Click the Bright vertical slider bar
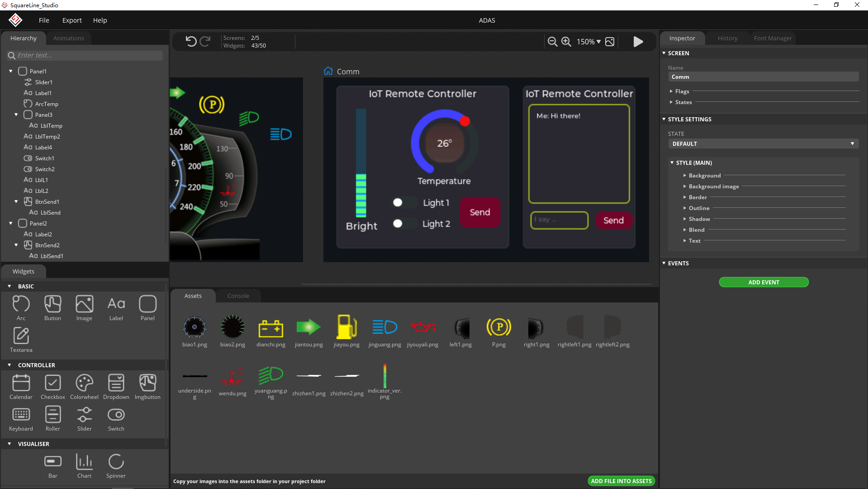 coord(361,163)
